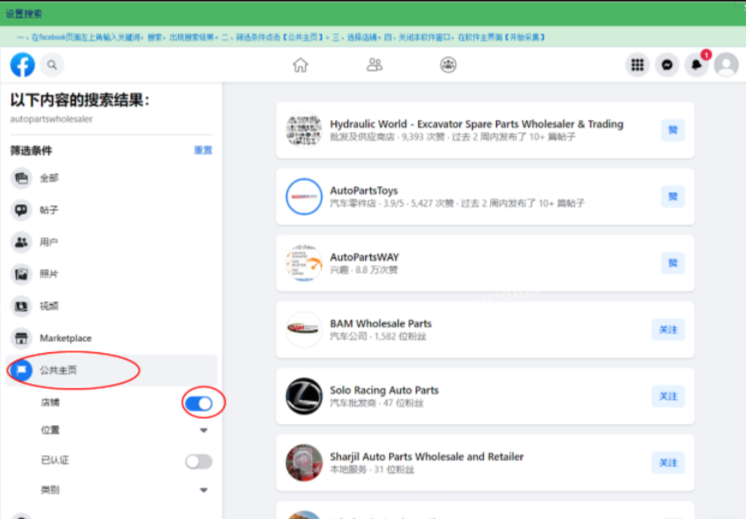Open the notifications bell icon
The image size is (746, 519).
(697, 65)
